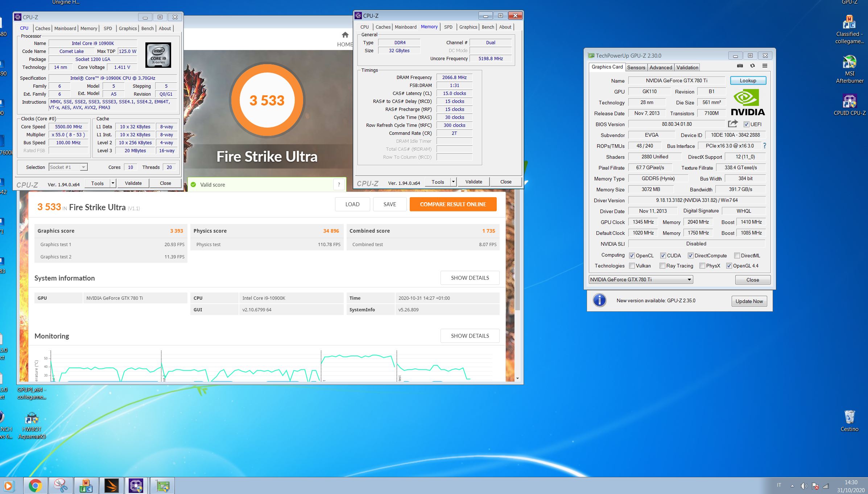Click the CPU-Z taskbar icon

click(136, 486)
